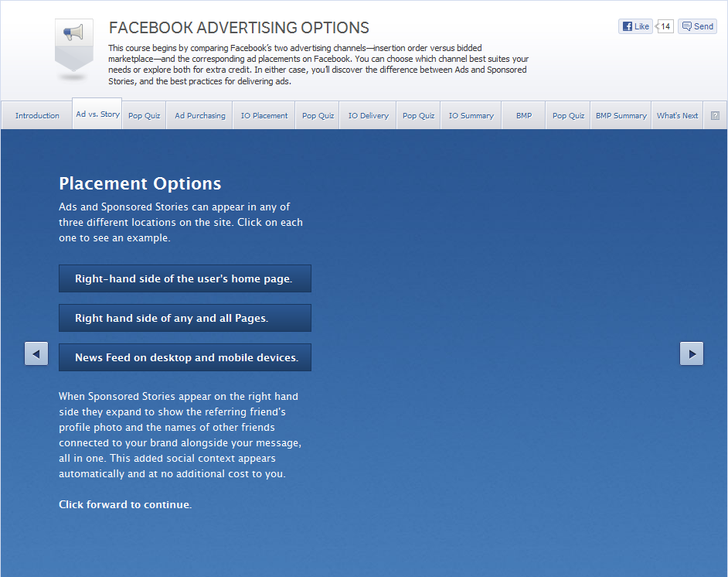Image resolution: width=728 pixels, height=577 pixels.
Task: Select the Ad vs. Story tab
Action: [97, 114]
